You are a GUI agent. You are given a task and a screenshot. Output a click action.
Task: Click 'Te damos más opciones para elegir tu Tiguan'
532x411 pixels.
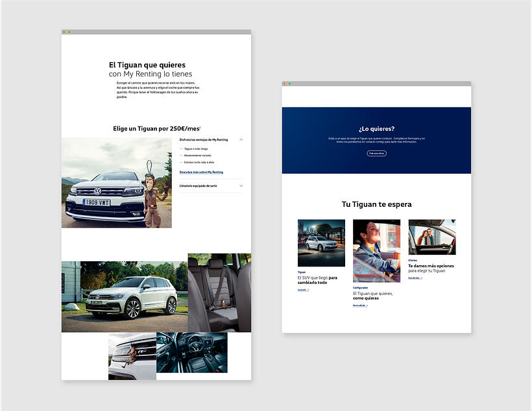(431, 268)
